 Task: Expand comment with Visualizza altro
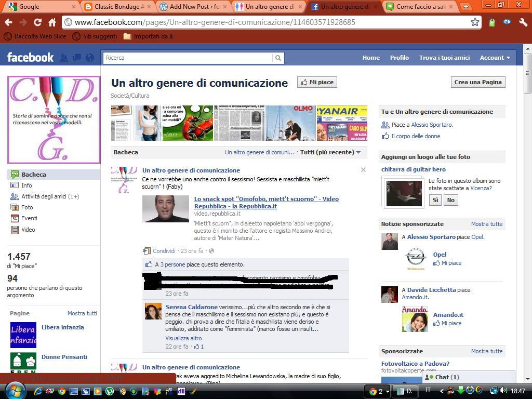point(183,338)
